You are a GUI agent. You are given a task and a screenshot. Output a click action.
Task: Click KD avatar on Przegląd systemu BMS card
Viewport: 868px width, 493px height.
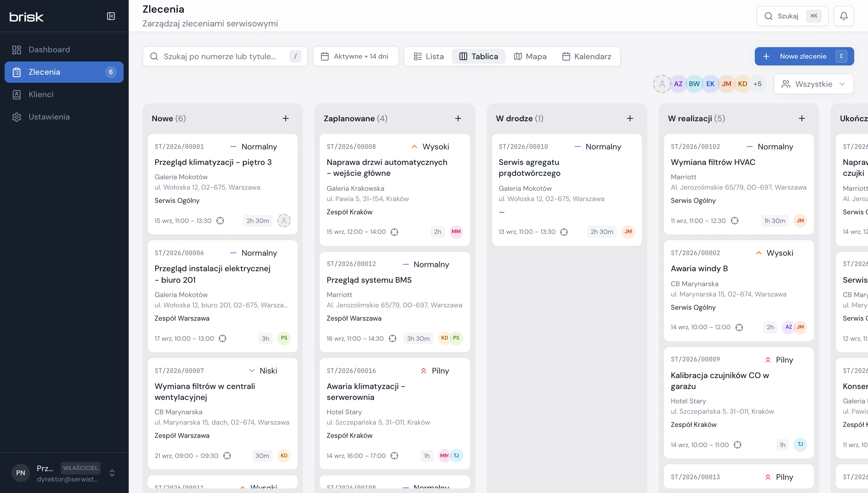click(444, 338)
